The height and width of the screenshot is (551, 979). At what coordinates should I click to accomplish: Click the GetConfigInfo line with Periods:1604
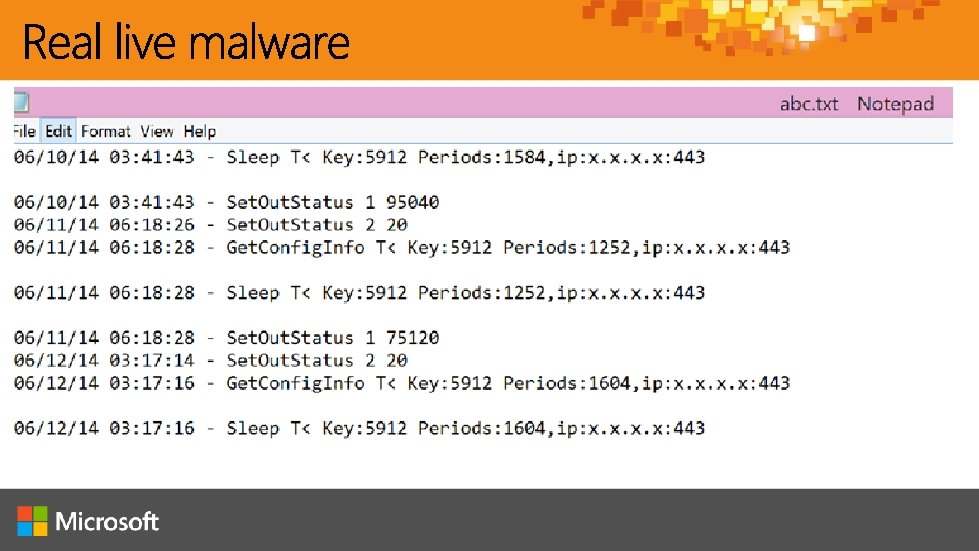402,383
